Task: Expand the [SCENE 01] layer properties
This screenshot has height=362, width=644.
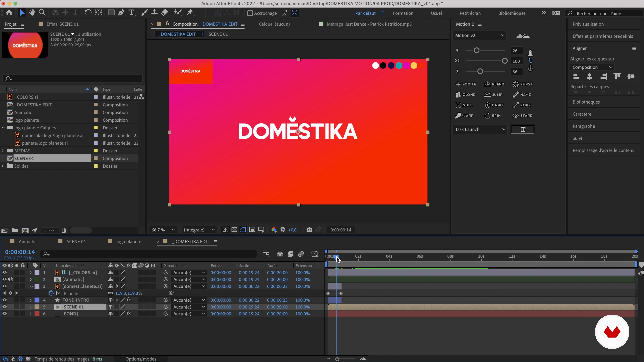Action: tap(31, 307)
